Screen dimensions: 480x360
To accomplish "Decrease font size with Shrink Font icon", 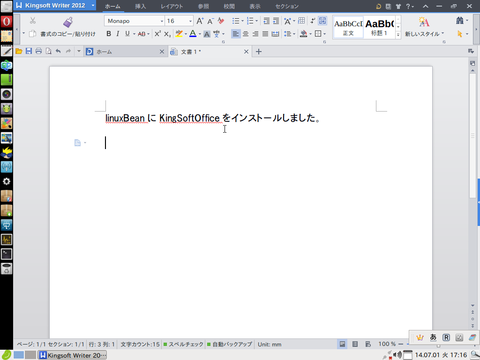I will point(210,21).
